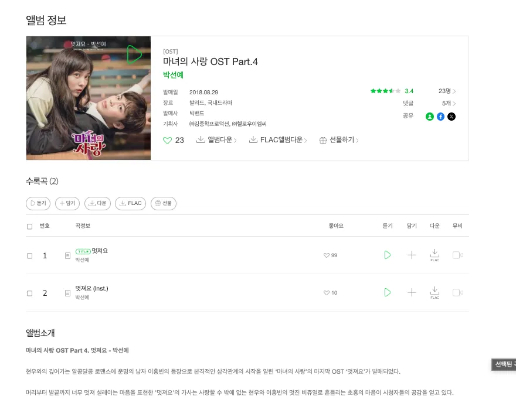Share via the green Melon profile icon

point(429,117)
